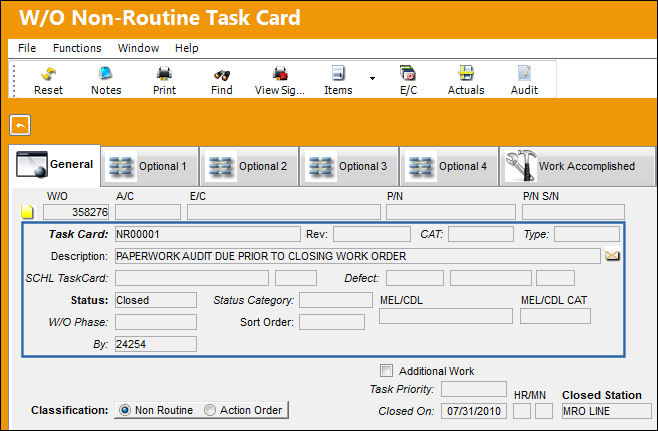Expand the Items dropdown arrow
This screenshot has width=658, height=431.
(x=372, y=78)
